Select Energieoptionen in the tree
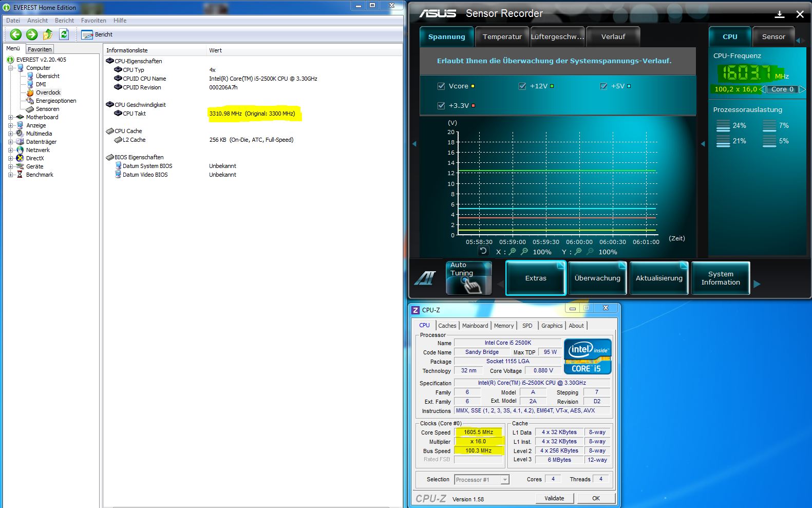 [56, 101]
